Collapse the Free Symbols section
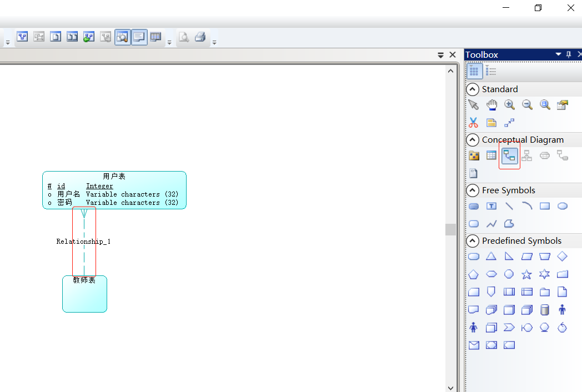The height and width of the screenshot is (392, 582). [473, 190]
